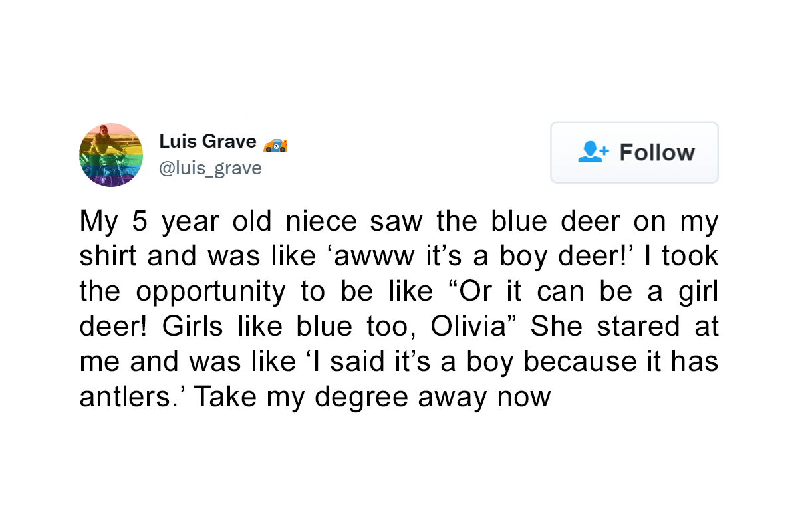798x532 pixels.
Task: Open the display name Luis Grave
Action: (208, 142)
